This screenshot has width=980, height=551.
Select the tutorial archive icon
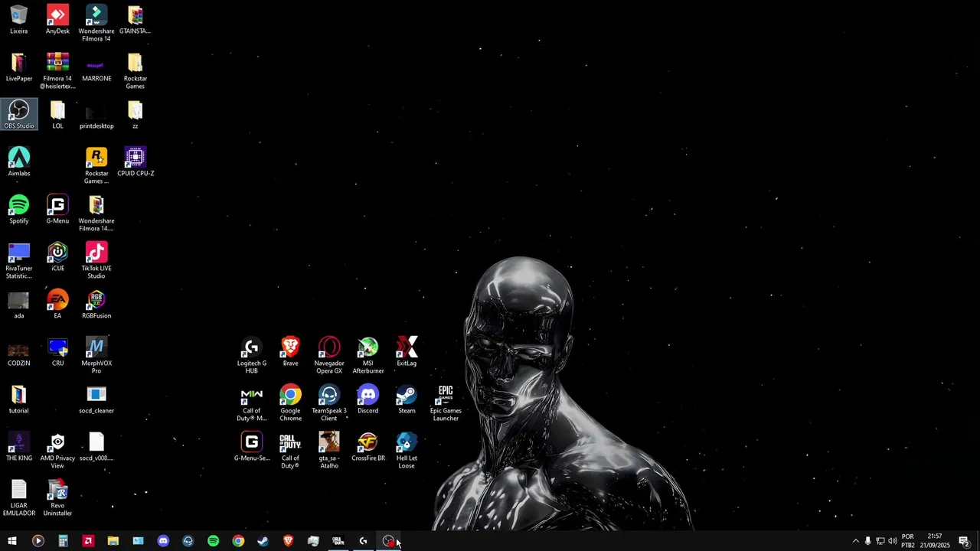(19, 399)
